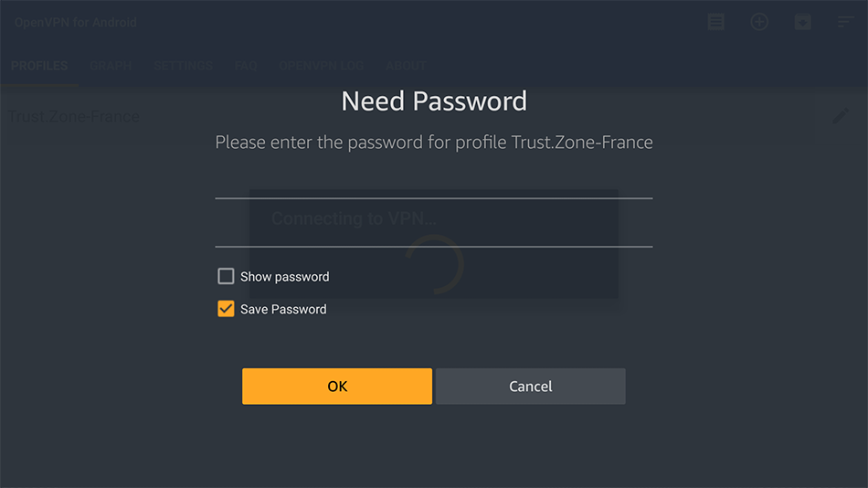868x488 pixels.
Task: Click the list icon in top bar
Action: tap(716, 22)
